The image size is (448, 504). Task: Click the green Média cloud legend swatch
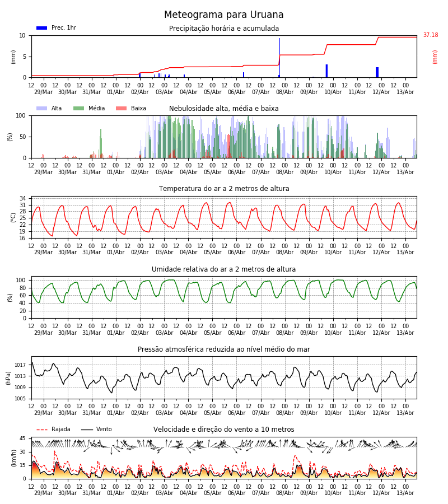point(78,109)
